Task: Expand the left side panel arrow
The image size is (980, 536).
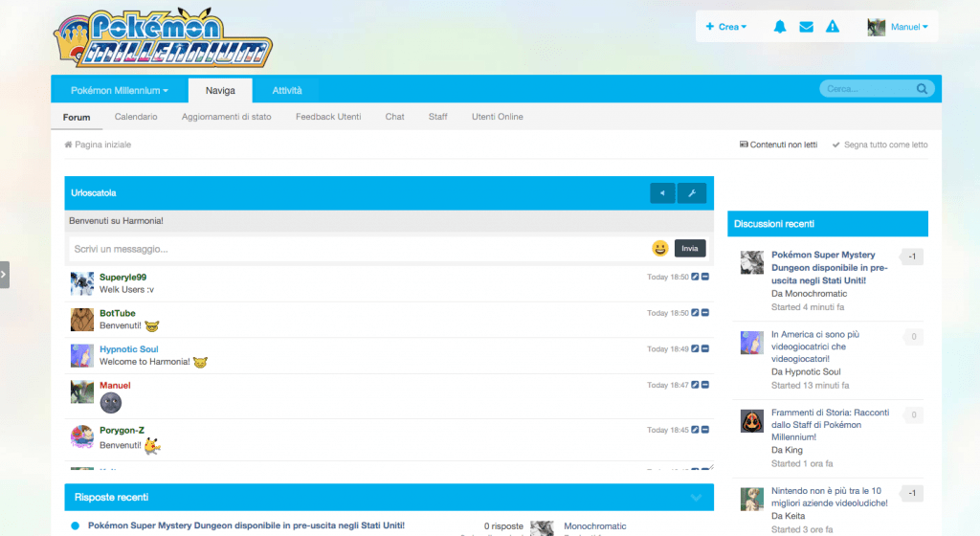Action: (4, 275)
